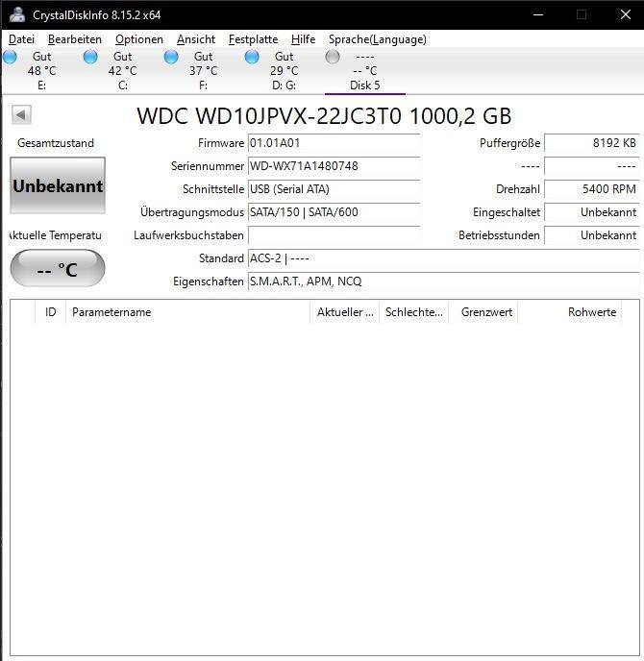Viewport: 644px width, 661px height.
Task: Click the Betriebsstunden value Unbekannt
Action: coord(592,235)
